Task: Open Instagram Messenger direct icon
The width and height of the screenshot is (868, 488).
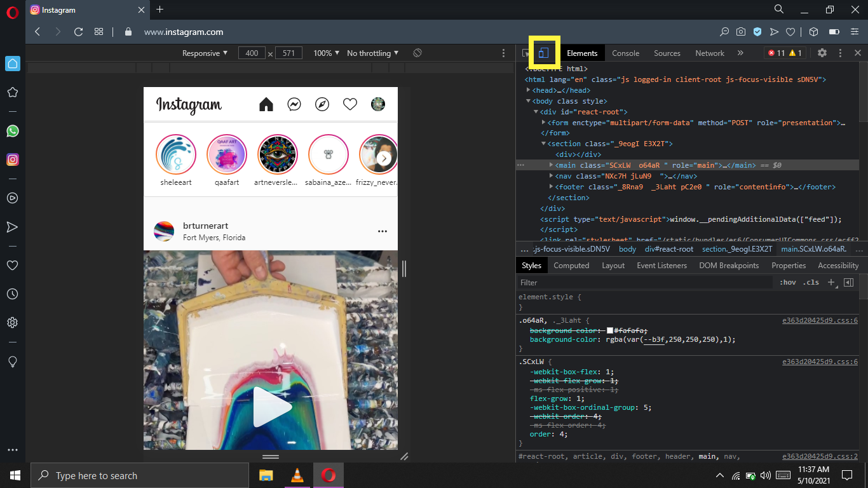Action: (294, 105)
